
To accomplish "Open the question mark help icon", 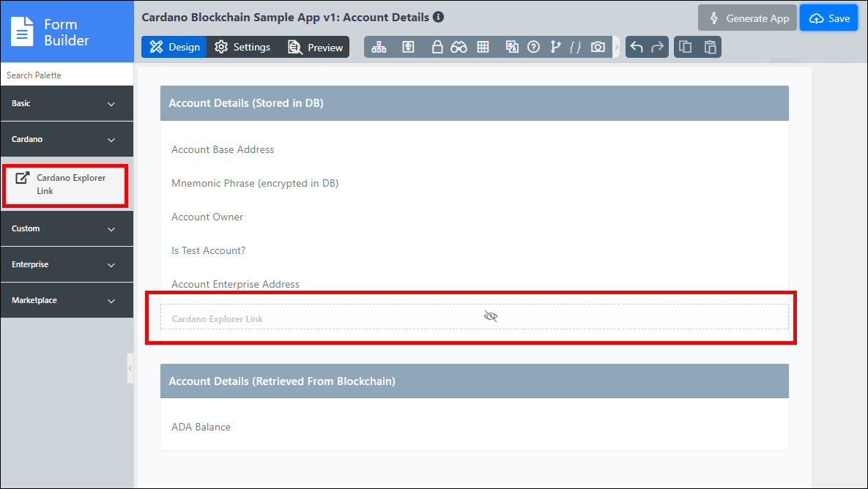I will pyautogui.click(x=533, y=47).
